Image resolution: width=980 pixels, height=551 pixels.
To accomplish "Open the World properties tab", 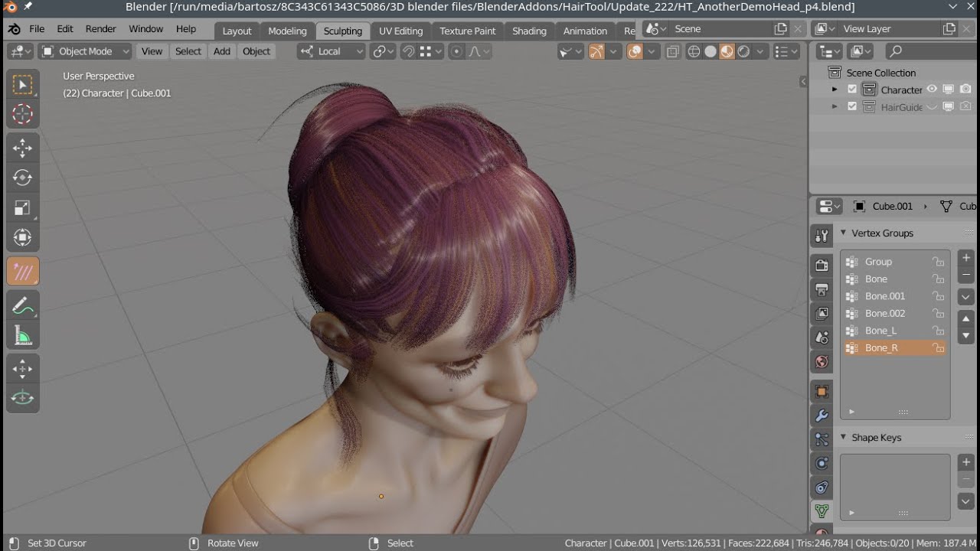I will tap(822, 362).
